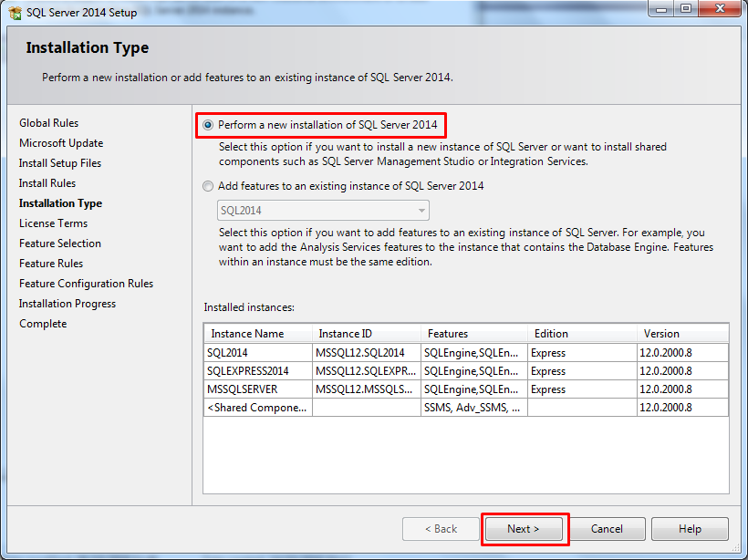
Task: Open Help for this setup page
Action: pos(690,529)
